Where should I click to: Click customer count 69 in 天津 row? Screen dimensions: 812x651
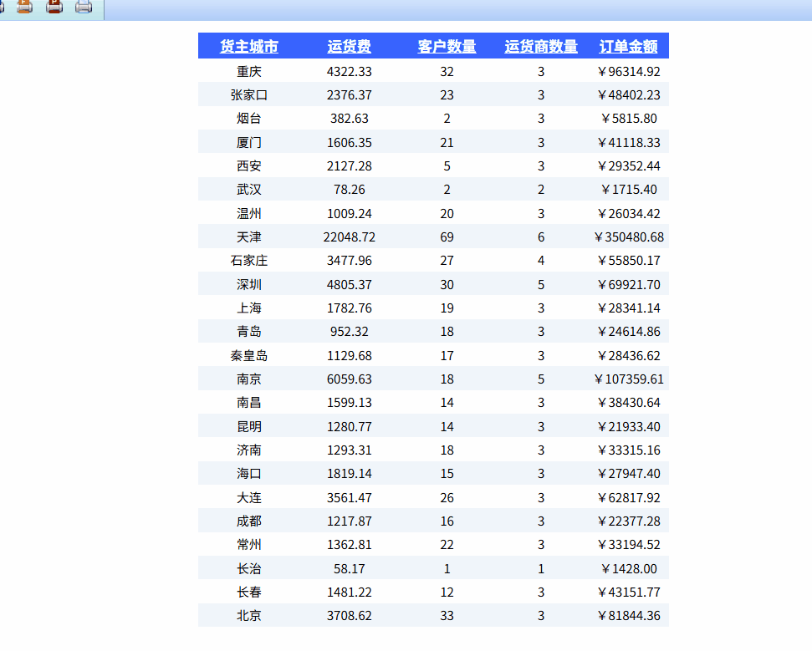tap(447, 237)
